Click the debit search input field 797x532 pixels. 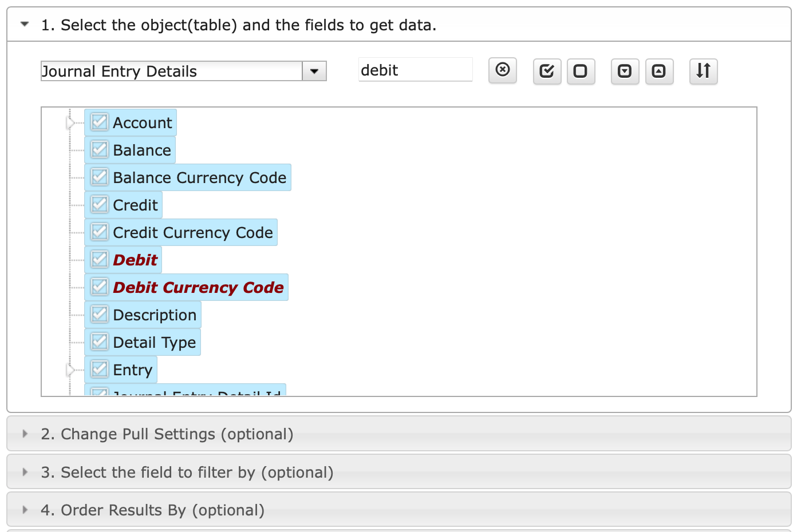click(415, 70)
